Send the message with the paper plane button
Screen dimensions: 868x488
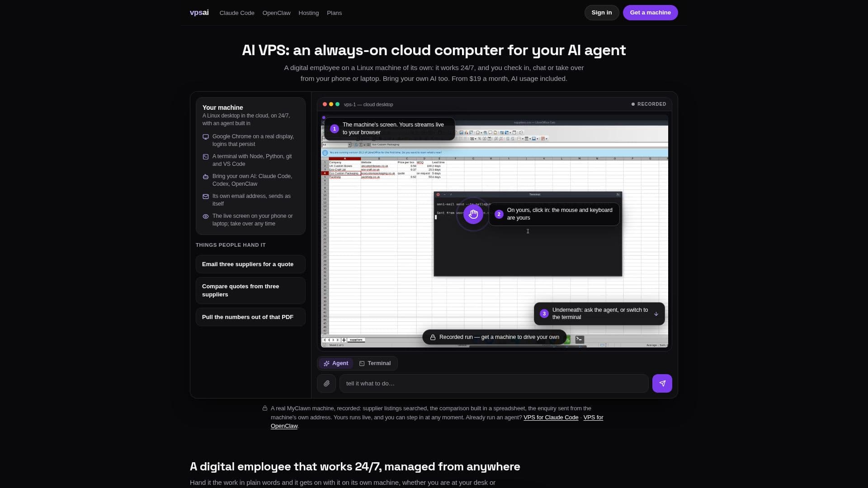(x=662, y=384)
